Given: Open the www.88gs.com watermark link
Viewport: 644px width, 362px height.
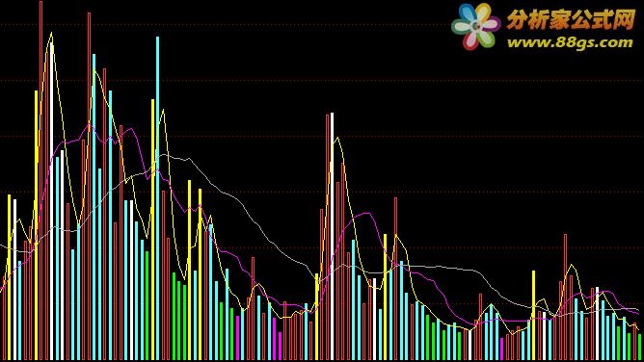Looking at the screenshot, I should coord(570,43).
